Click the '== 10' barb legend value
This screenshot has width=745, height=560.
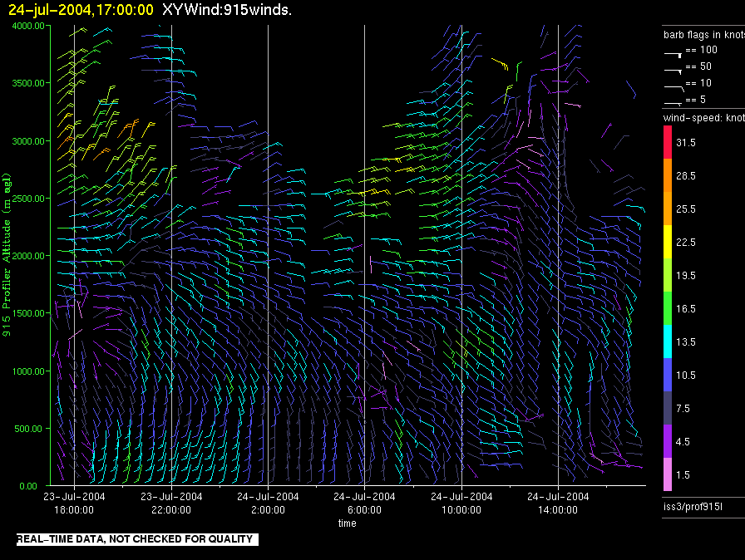tap(698, 83)
